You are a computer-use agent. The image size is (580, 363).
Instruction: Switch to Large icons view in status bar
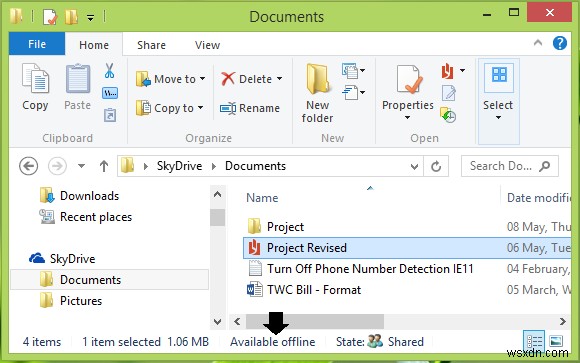[556, 341]
